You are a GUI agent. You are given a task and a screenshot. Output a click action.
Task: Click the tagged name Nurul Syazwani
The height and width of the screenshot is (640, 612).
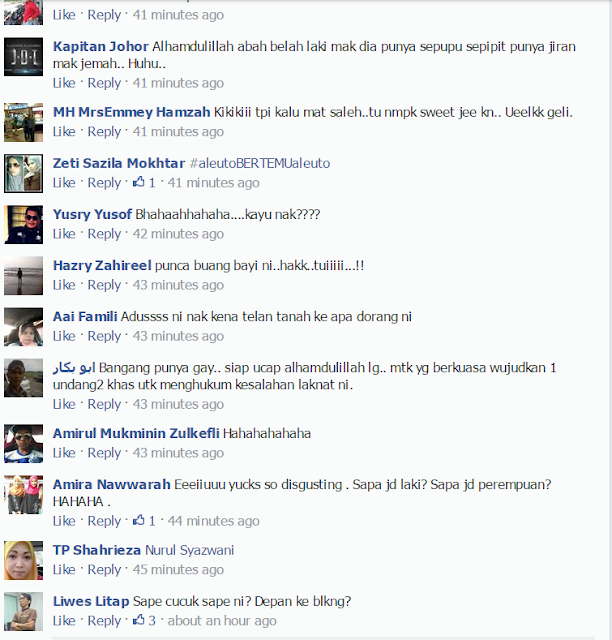189,550
